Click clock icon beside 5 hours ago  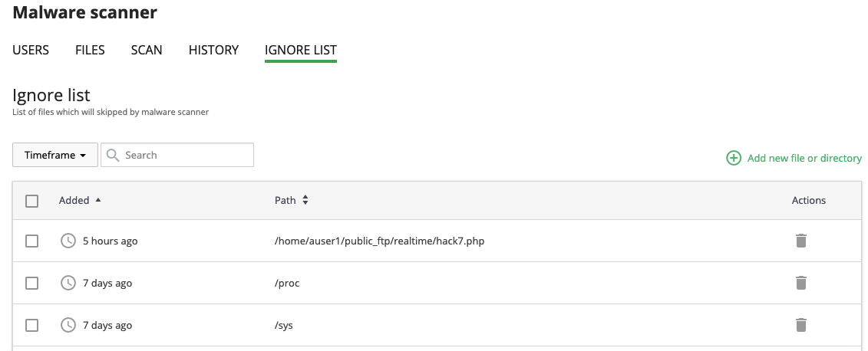pyautogui.click(x=68, y=241)
